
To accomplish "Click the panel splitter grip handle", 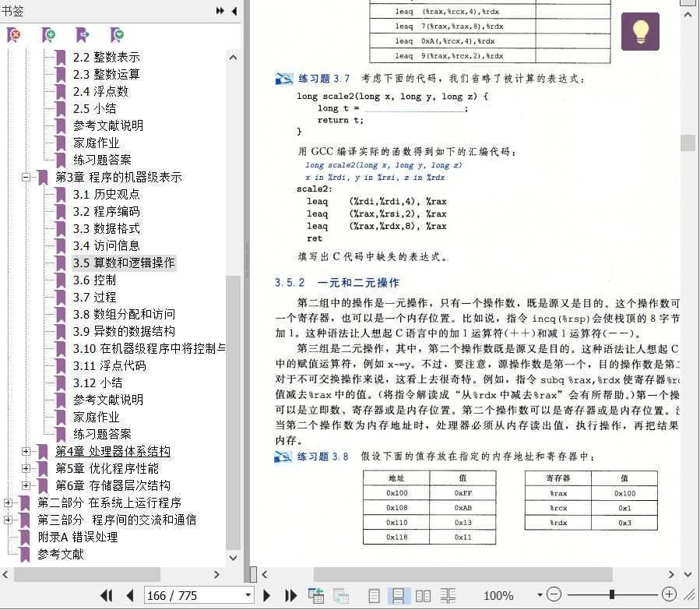I will (x=246, y=261).
